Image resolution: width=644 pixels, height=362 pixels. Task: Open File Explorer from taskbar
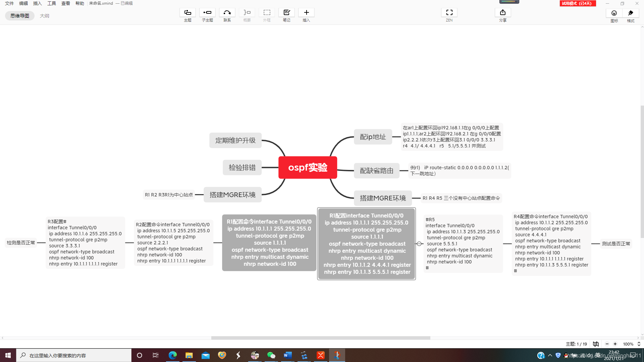tap(189, 355)
